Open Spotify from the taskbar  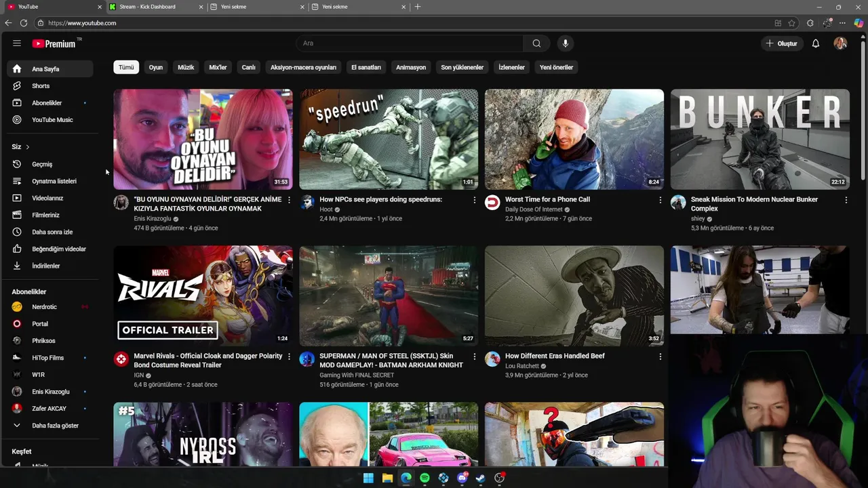(425, 478)
